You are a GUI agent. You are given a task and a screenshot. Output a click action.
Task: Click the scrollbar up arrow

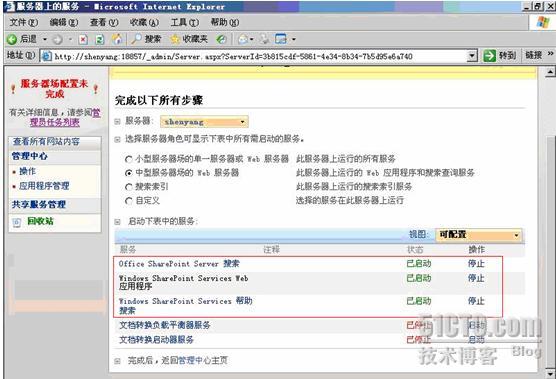[x=550, y=72]
